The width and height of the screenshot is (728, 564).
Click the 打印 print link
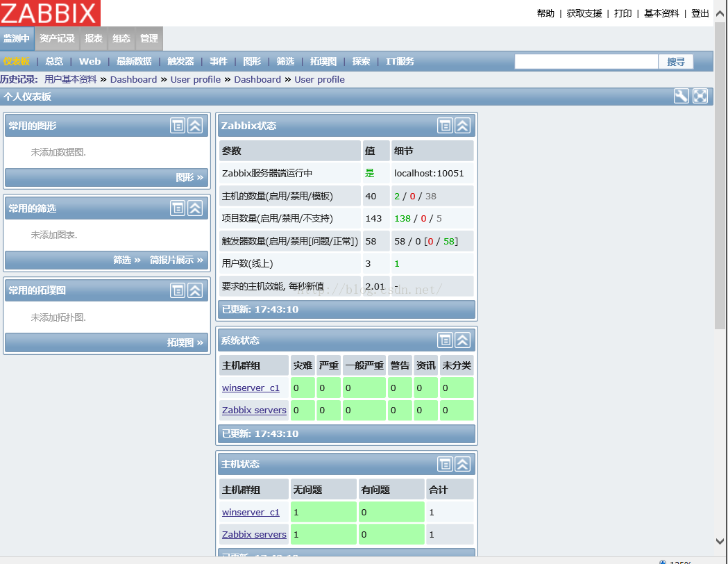click(x=623, y=13)
